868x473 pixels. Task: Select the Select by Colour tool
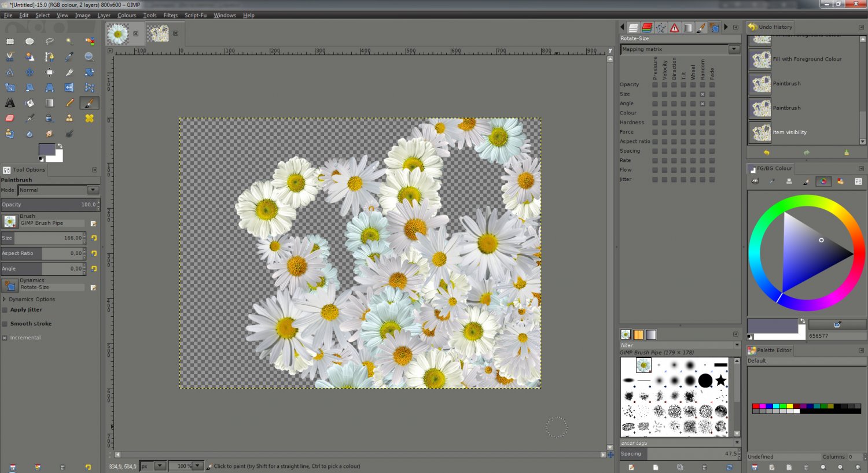pyautogui.click(x=89, y=42)
